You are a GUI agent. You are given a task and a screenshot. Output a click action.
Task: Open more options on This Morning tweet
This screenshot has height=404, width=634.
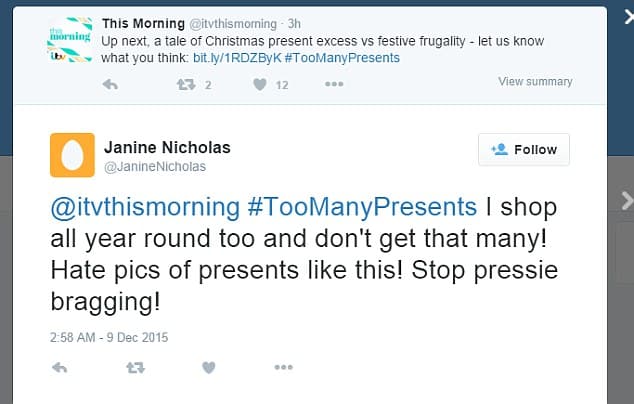point(334,84)
